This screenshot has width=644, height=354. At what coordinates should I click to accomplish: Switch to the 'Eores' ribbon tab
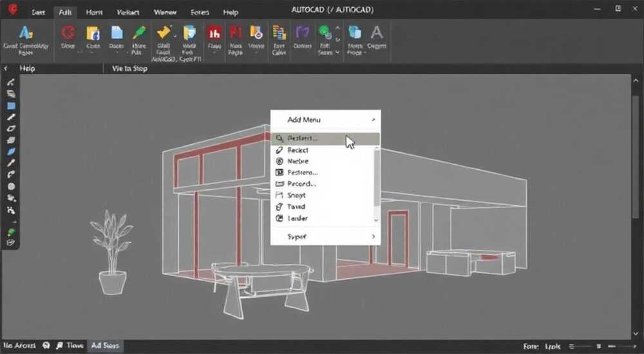[x=200, y=12]
